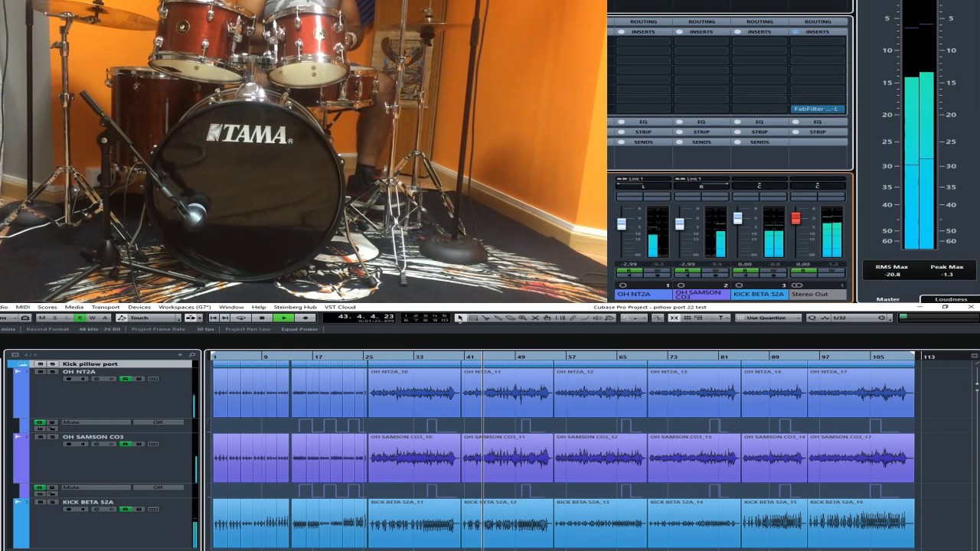Expand INSERTS section of Stereo Out channel
Image resolution: width=980 pixels, height=551 pixels.
coord(818,31)
